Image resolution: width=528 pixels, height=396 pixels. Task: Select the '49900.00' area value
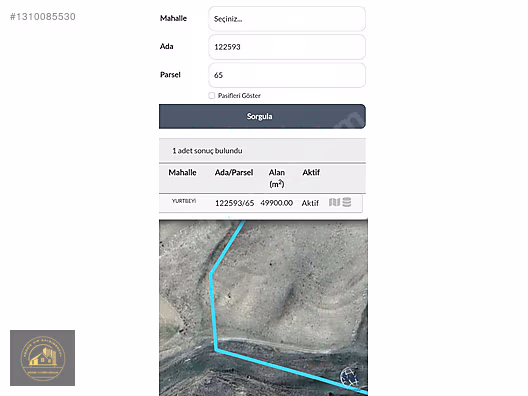click(276, 203)
